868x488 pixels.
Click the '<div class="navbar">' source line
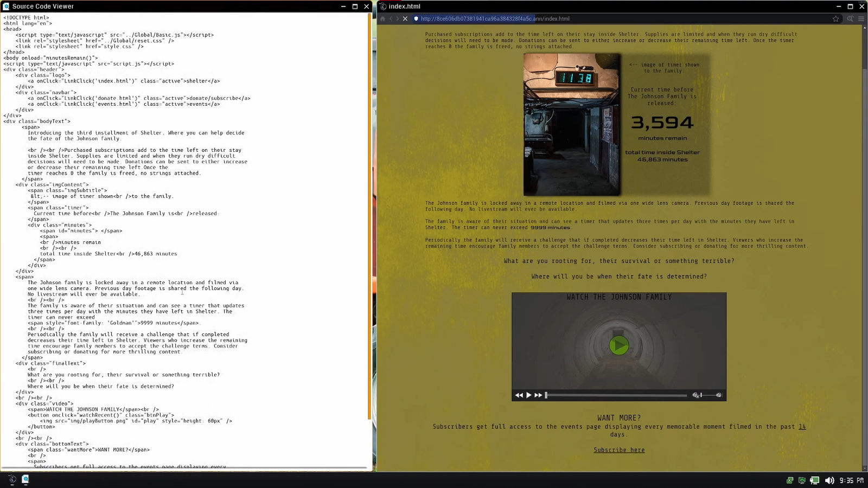pos(46,93)
